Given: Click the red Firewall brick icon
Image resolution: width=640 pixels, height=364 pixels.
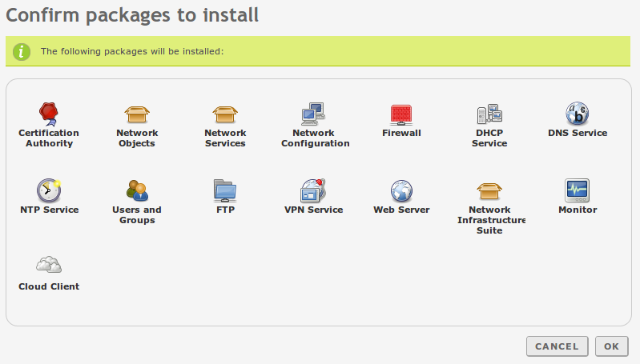Looking at the screenshot, I should 401,114.
